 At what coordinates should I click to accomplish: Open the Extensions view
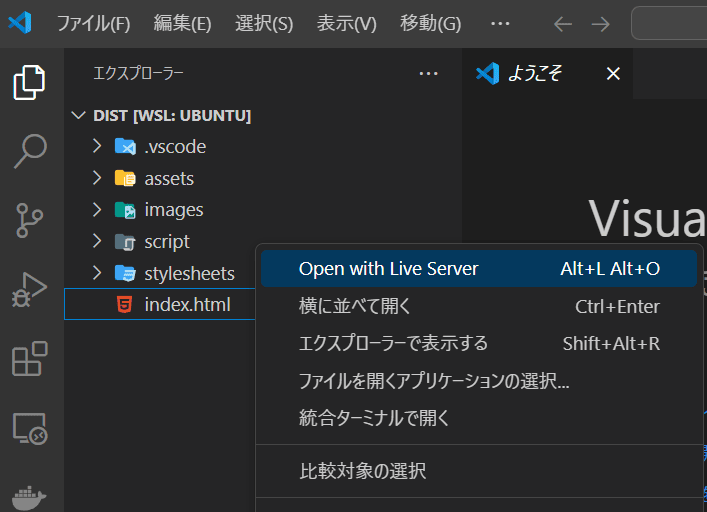[x=30, y=359]
